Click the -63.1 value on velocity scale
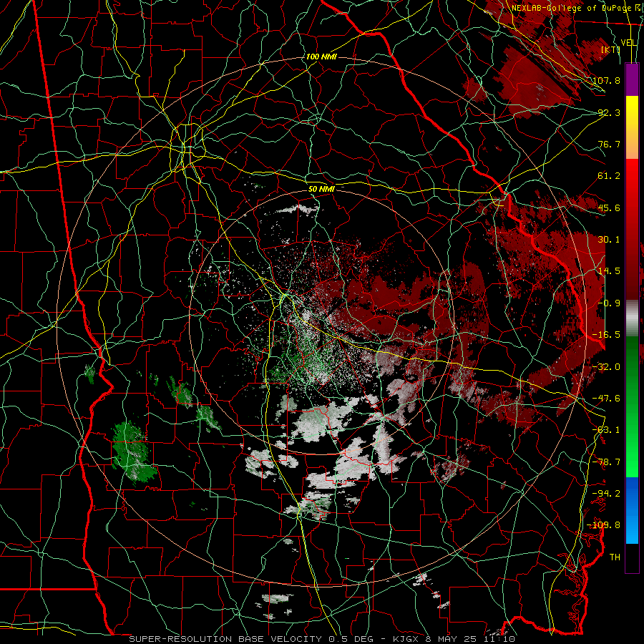Image resolution: width=644 pixels, height=644 pixels. tap(606, 430)
